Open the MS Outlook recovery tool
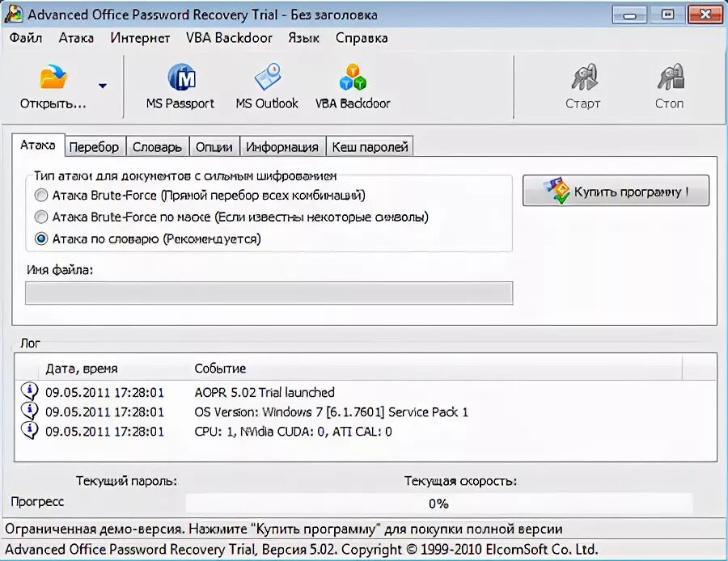The image size is (728, 561). tap(267, 86)
